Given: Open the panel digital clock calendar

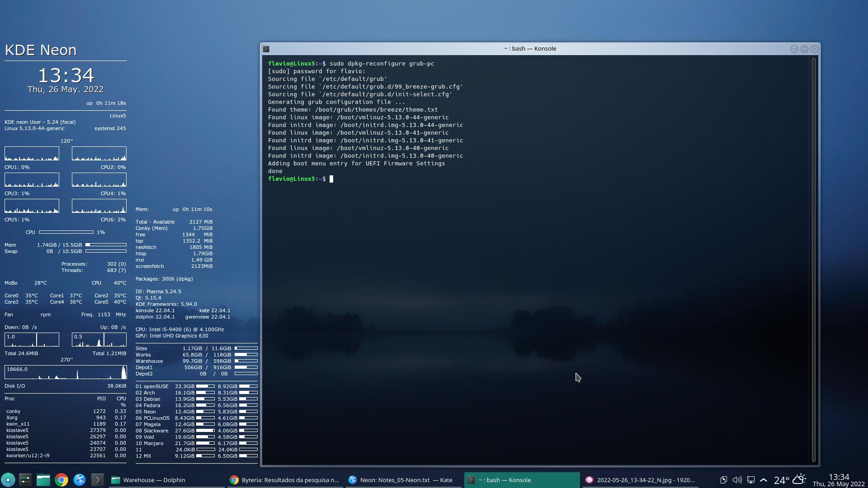Looking at the screenshot, I should tap(839, 480).
